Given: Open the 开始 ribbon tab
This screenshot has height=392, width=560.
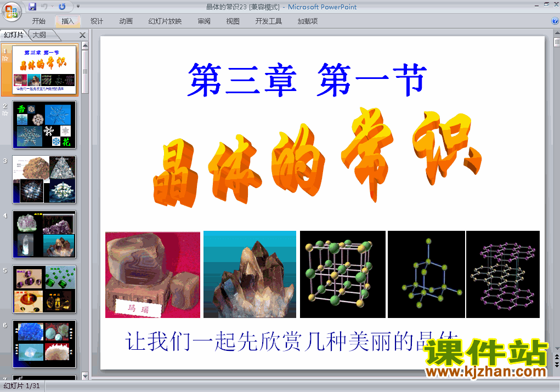Looking at the screenshot, I should pos(38,21).
